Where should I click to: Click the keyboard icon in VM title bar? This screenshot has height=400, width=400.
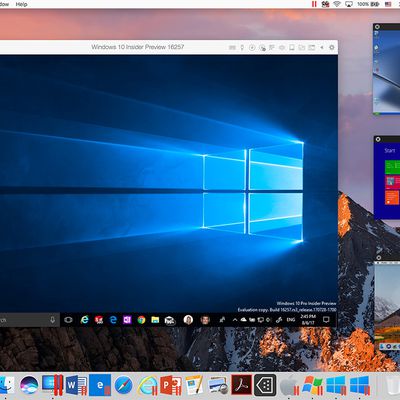click(x=232, y=48)
